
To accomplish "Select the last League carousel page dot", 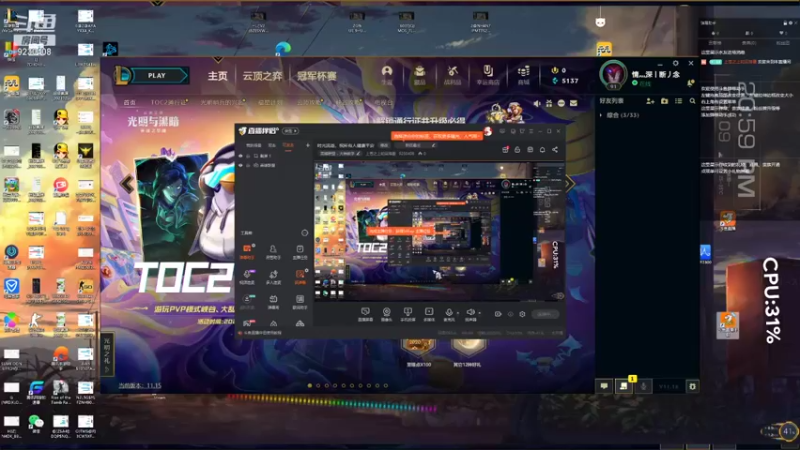I will point(386,386).
